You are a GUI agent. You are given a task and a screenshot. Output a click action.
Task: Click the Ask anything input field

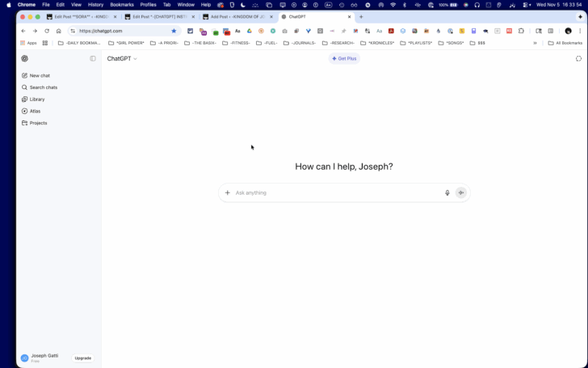(x=338, y=192)
